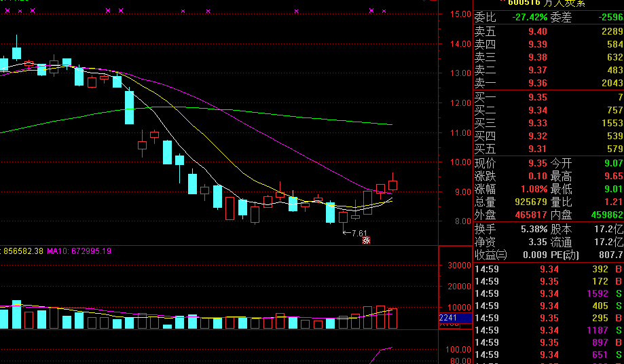624x364 pixels.
Task: Select the 14:59 trade of 1187 S
Action: [x=549, y=330]
